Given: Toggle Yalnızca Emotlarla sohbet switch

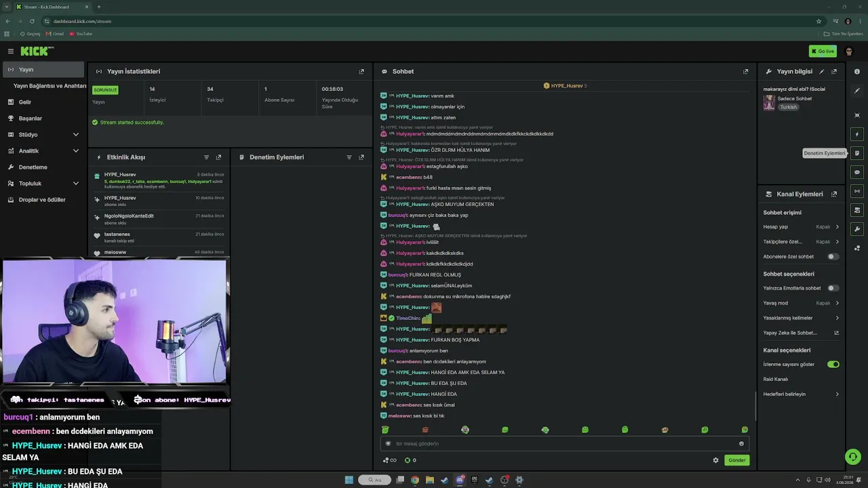Looking at the screenshot, I should tap(833, 288).
